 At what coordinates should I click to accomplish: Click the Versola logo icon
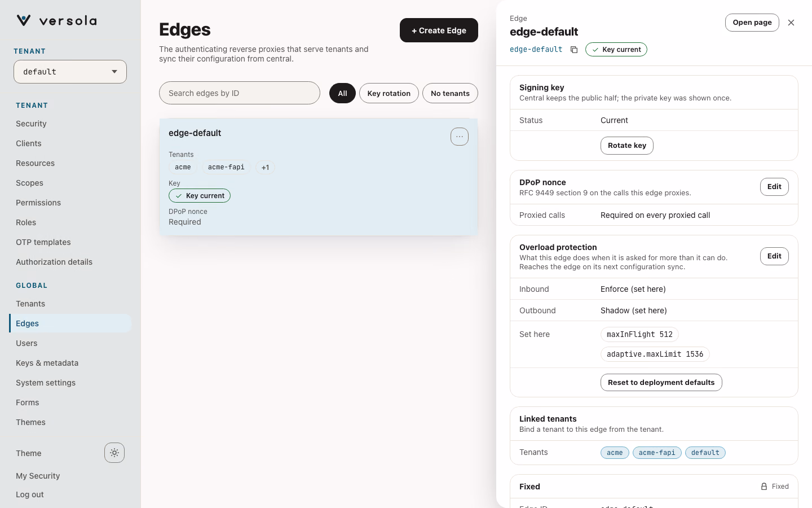pos(24,20)
